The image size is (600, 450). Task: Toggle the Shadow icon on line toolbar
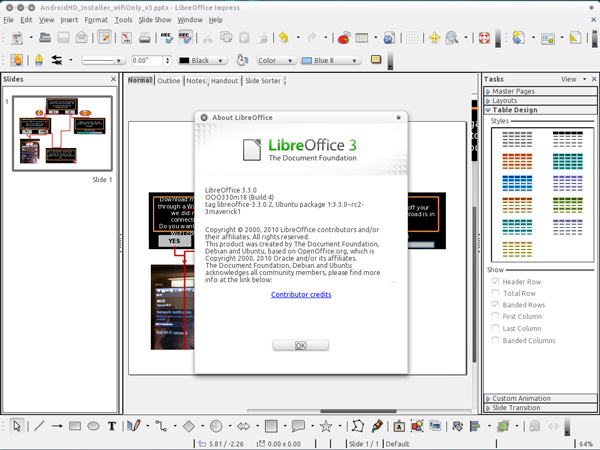tap(376, 59)
